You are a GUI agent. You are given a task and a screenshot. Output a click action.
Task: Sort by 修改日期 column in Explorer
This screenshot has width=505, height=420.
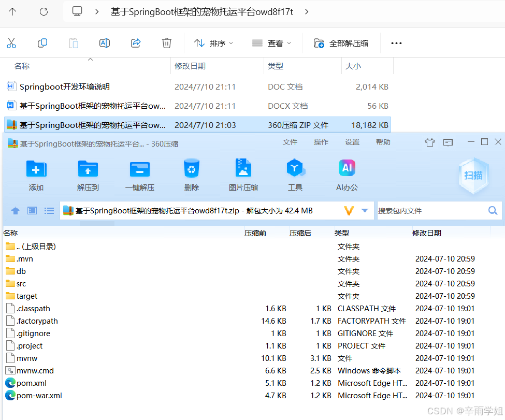[x=190, y=66]
